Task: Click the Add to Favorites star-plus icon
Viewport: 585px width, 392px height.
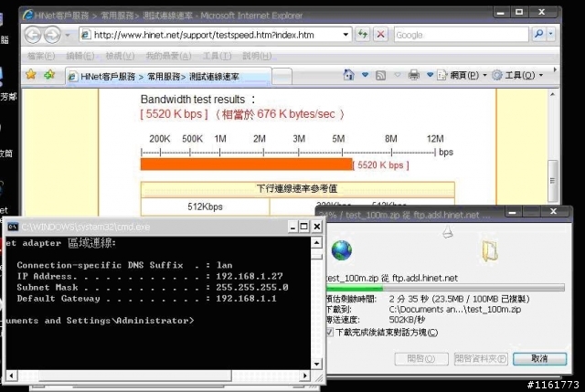Action: 49,75
